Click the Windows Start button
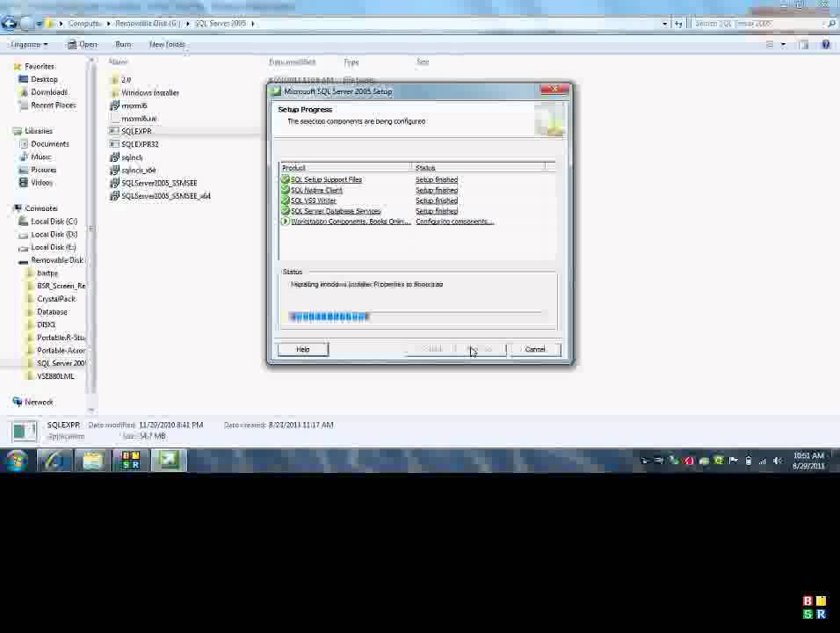The height and width of the screenshot is (633, 840). (17, 461)
